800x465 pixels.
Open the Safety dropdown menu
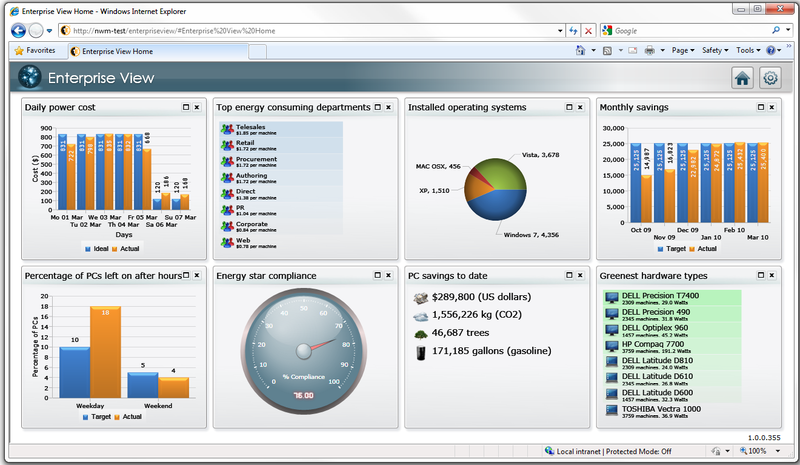(x=715, y=50)
